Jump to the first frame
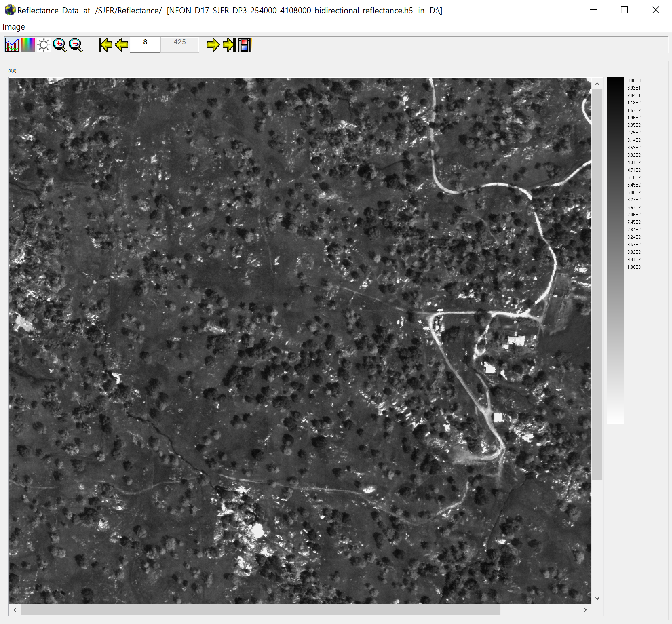The width and height of the screenshot is (672, 624). coord(105,45)
